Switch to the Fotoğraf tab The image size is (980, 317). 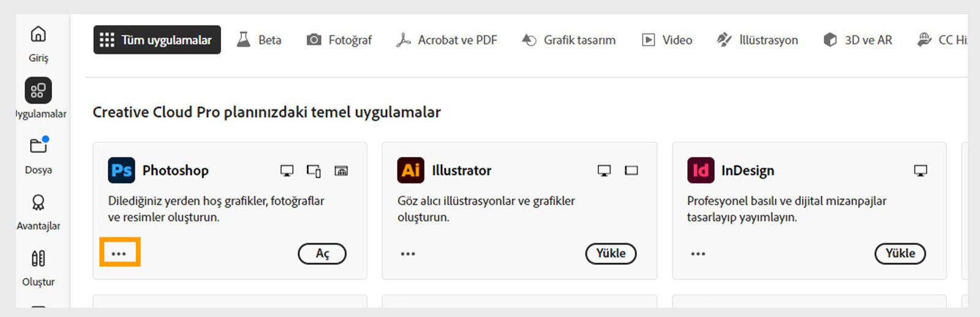click(339, 40)
